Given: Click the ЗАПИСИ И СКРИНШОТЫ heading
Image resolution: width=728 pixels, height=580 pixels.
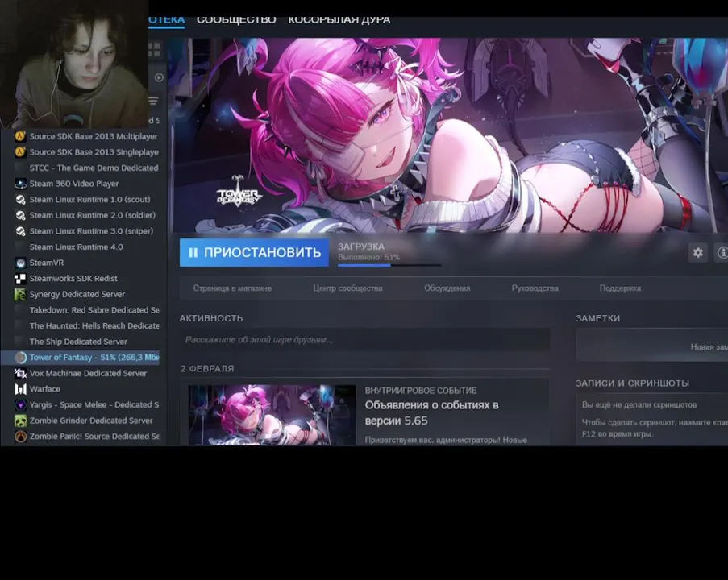Looking at the screenshot, I should tap(633, 383).
